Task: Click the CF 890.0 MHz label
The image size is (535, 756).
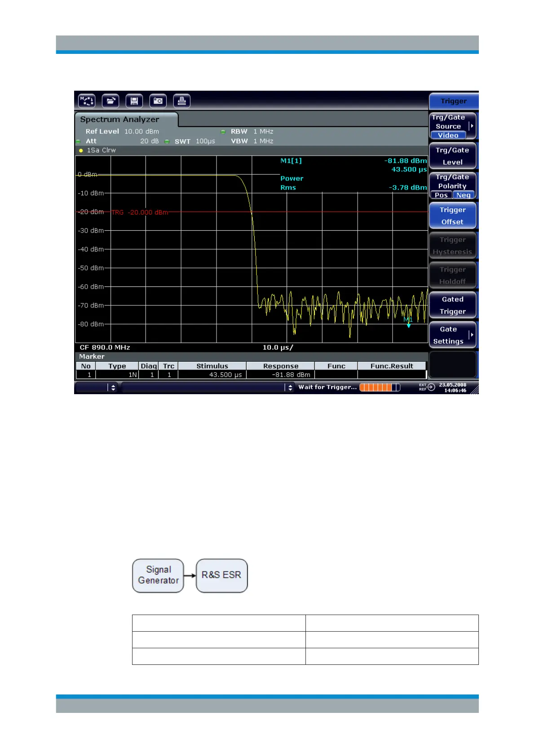Action: click(105, 347)
